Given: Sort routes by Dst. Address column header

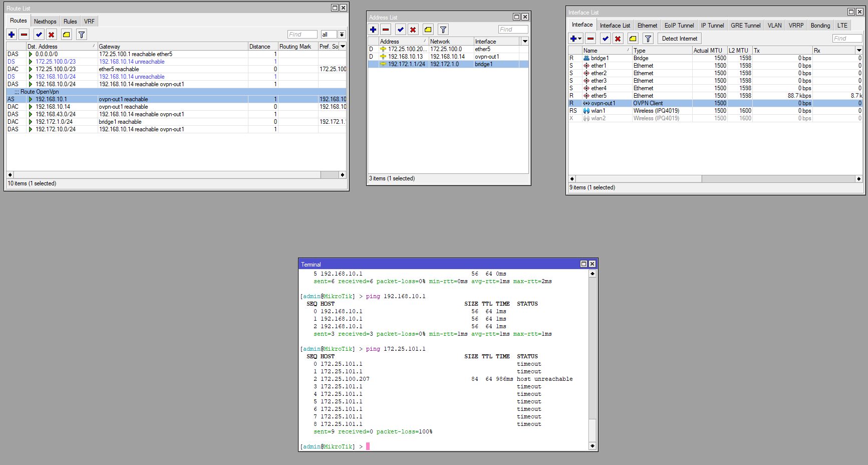Looking at the screenshot, I should pos(62,47).
